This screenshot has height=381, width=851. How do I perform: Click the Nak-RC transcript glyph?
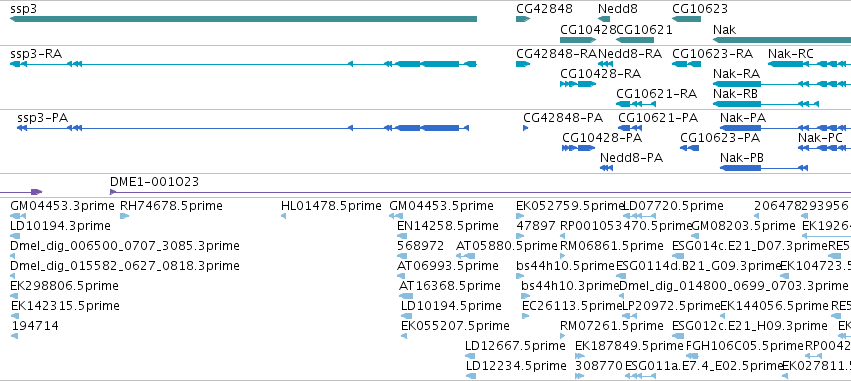tap(809, 64)
